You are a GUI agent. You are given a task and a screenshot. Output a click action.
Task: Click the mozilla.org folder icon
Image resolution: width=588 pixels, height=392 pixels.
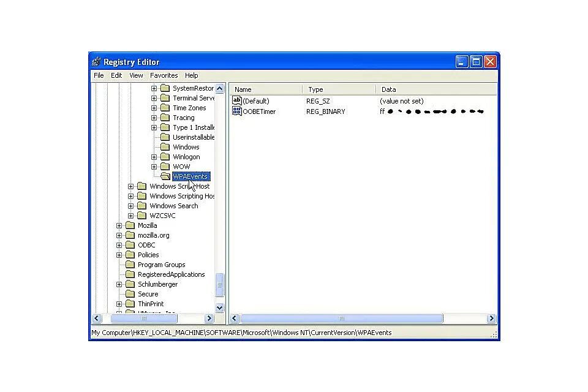pos(130,235)
